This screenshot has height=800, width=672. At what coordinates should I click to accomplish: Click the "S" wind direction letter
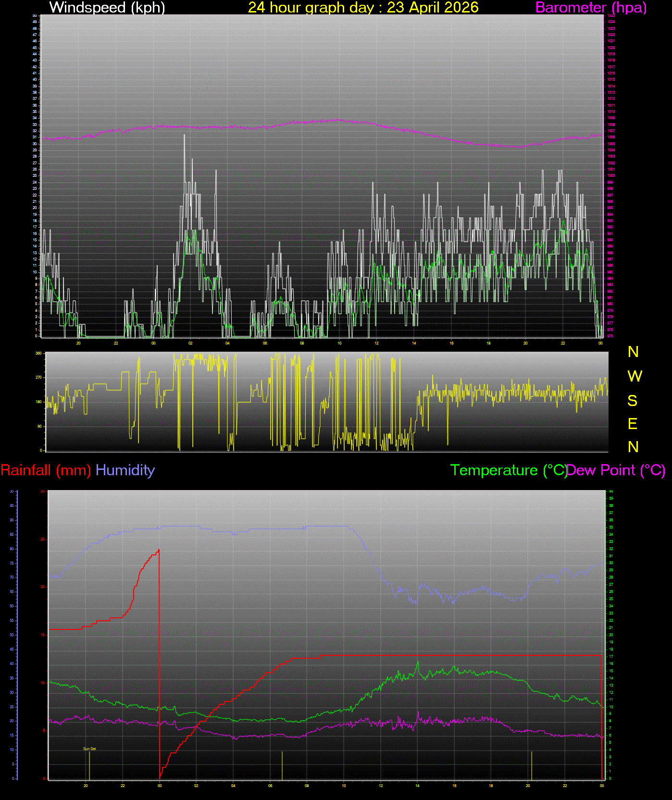click(633, 400)
